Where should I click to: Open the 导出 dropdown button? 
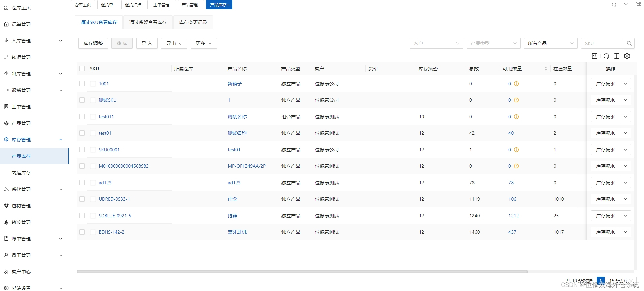pyautogui.click(x=174, y=43)
